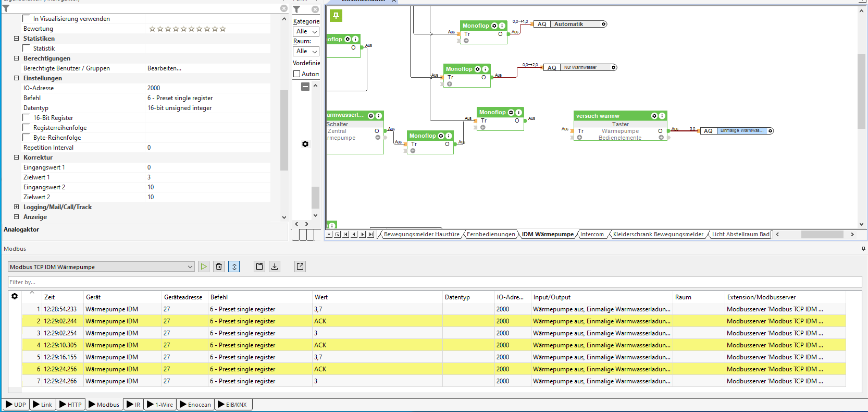The height and width of the screenshot is (412, 868).
Task: Expand the Logging/Mail/Call/Track section
Action: click(x=16, y=207)
